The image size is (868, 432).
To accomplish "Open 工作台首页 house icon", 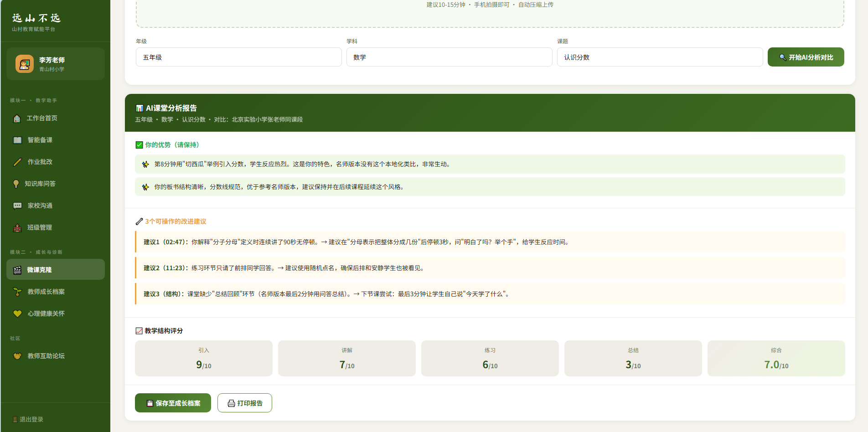I will 17,118.
